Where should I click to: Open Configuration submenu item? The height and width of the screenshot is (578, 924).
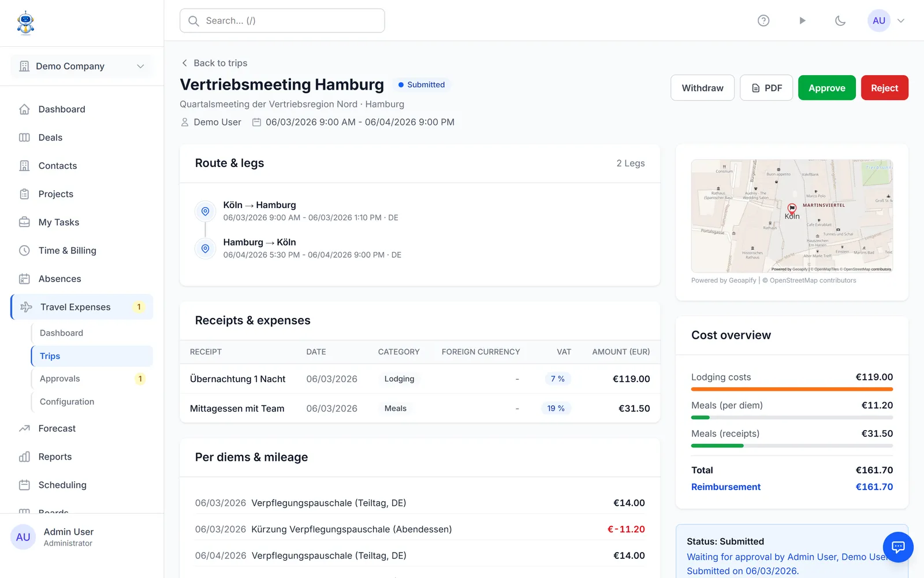point(92,402)
